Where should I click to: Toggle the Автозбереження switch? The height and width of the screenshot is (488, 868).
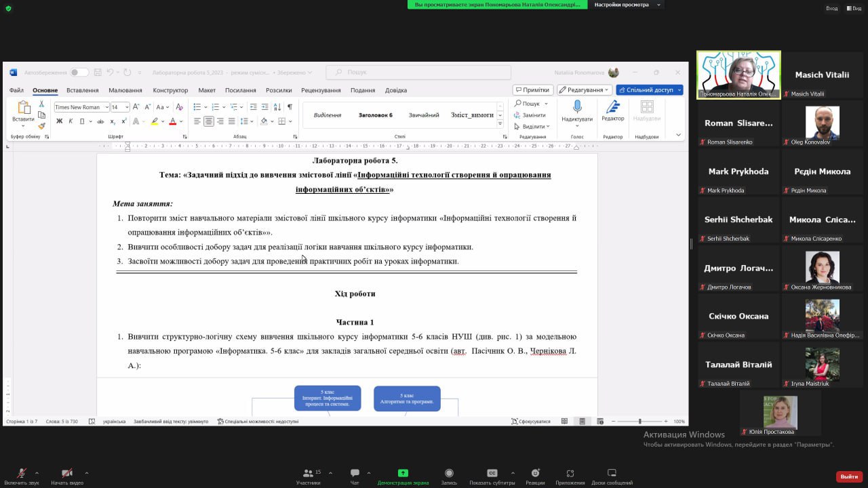79,73
